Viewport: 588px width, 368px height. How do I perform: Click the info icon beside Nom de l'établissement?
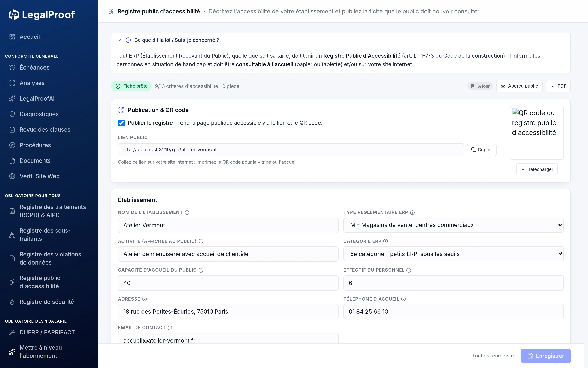(x=187, y=212)
